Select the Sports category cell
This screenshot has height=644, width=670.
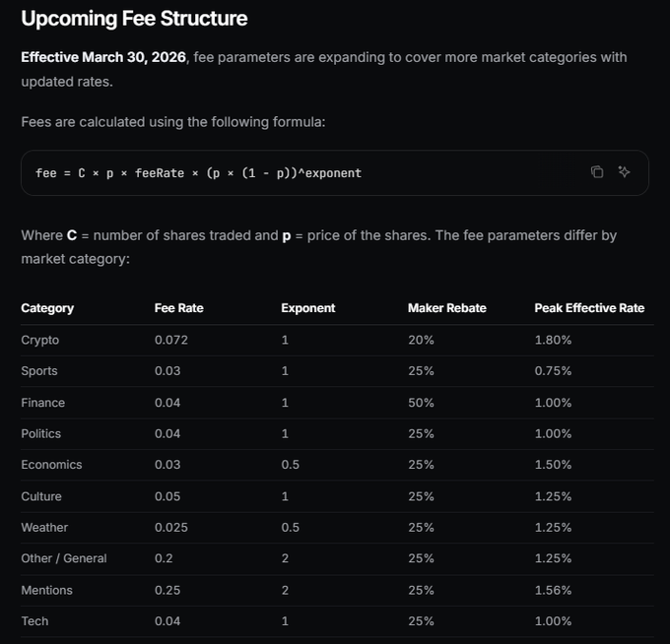point(39,371)
